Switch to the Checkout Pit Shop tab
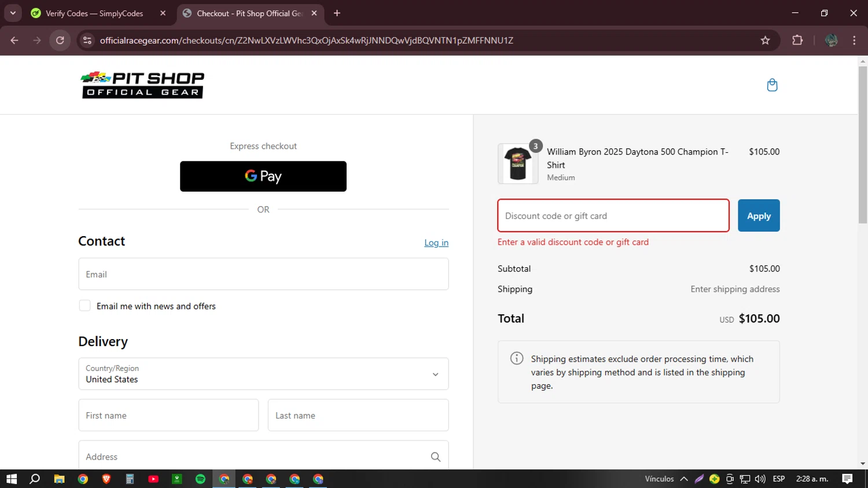 [249, 13]
